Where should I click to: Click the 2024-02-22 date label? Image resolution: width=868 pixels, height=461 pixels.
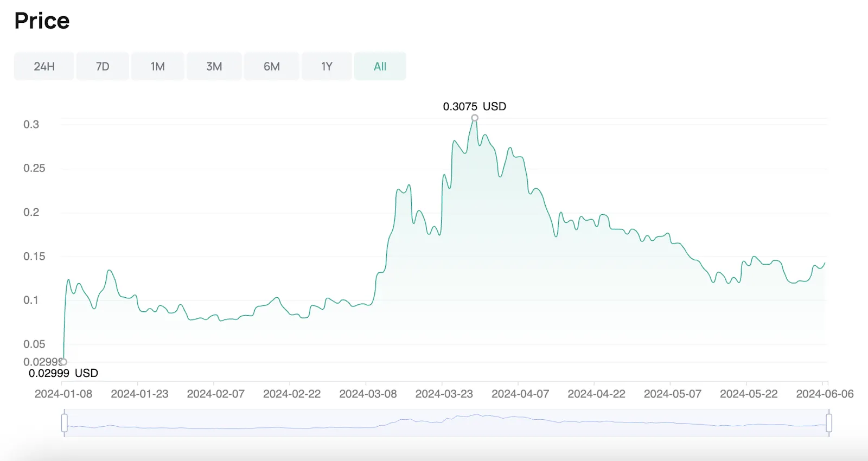click(x=292, y=394)
